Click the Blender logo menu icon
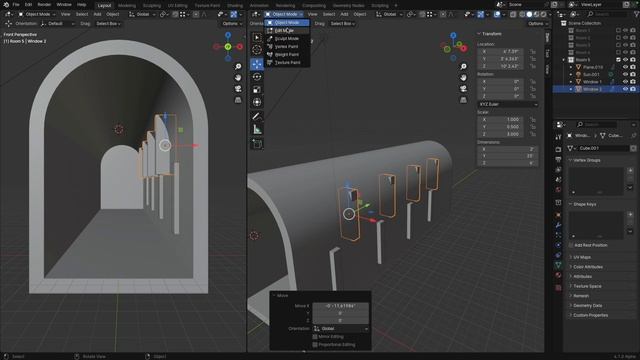This screenshot has width=640, height=360. coord(6,4)
